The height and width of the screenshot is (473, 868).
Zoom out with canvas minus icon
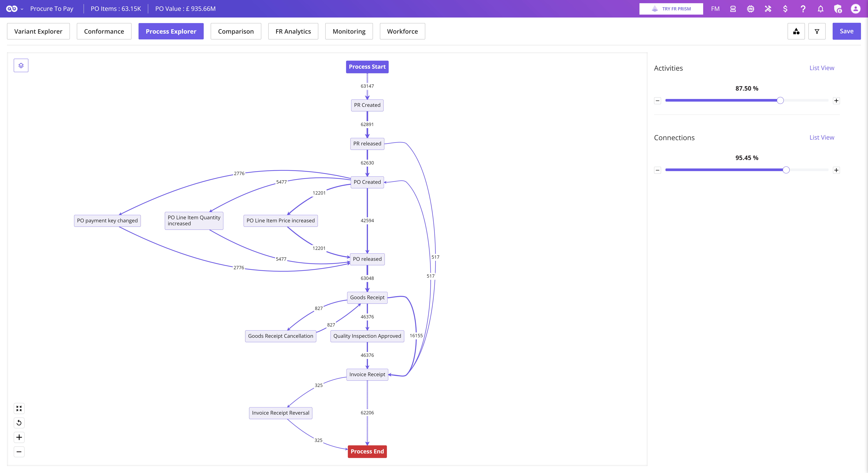tap(19, 452)
